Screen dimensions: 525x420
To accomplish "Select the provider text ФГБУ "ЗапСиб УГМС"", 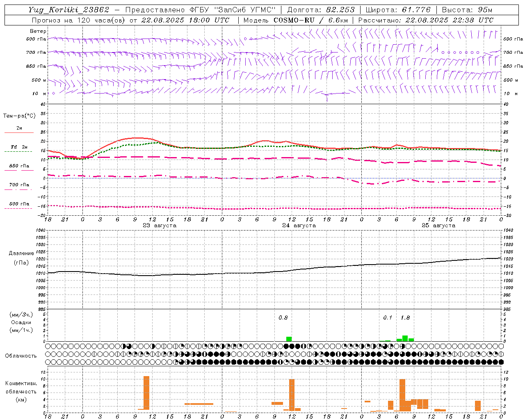I will click(233, 10).
